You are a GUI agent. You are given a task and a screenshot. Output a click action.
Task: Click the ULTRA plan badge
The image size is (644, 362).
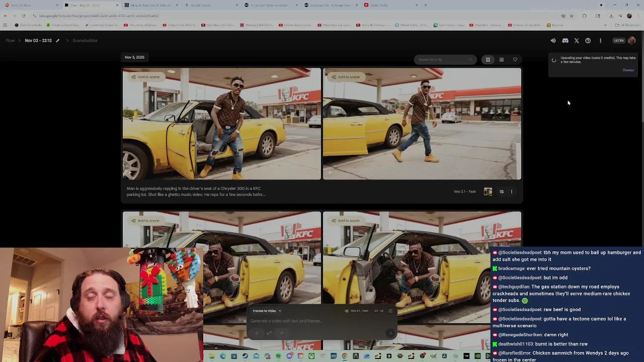[619, 41]
